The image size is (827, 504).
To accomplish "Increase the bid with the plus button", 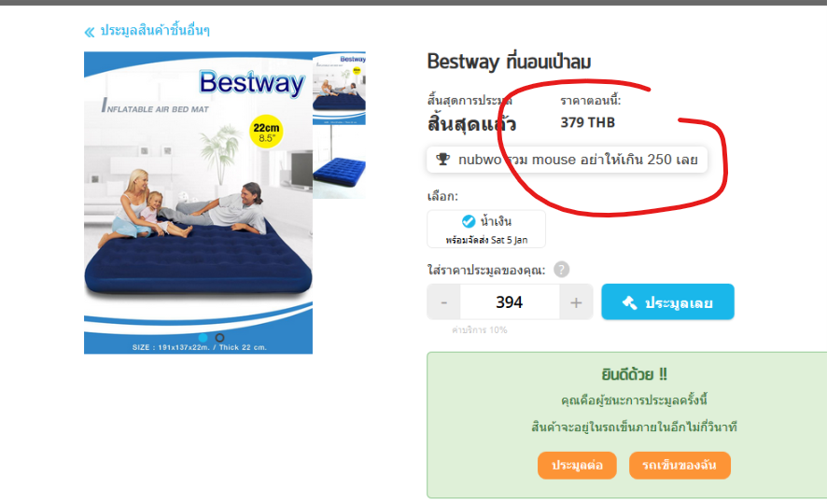I will point(576,302).
